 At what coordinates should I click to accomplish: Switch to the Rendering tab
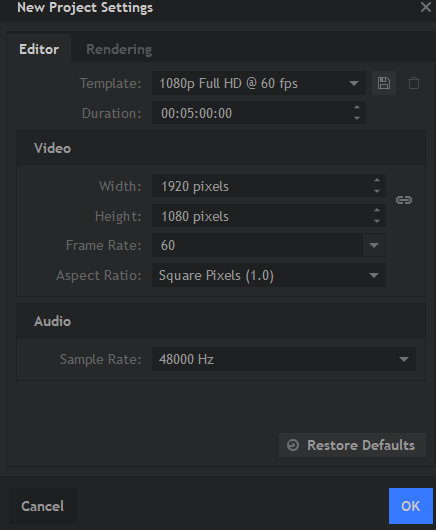(119, 49)
